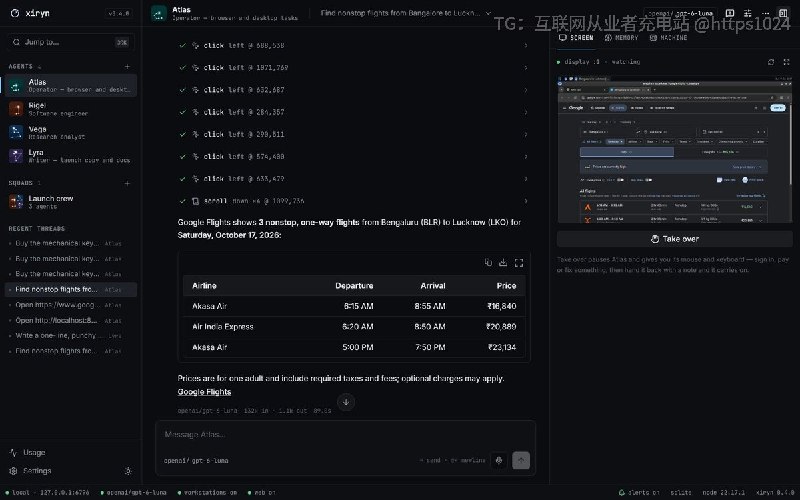Open thread title dropdown in header
The width and height of the screenshot is (800, 500).
pyautogui.click(x=406, y=13)
